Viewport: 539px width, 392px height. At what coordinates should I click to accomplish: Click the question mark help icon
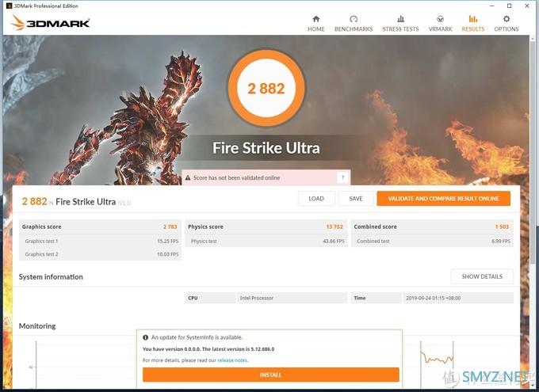[x=342, y=177]
